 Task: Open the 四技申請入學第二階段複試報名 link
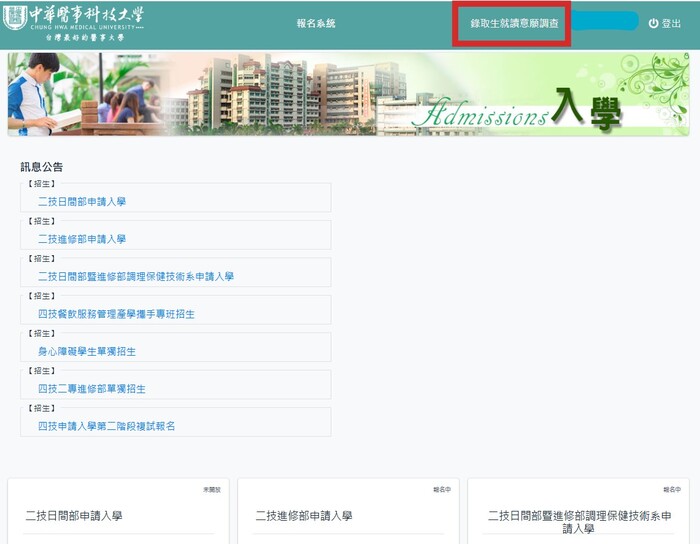tap(106, 426)
